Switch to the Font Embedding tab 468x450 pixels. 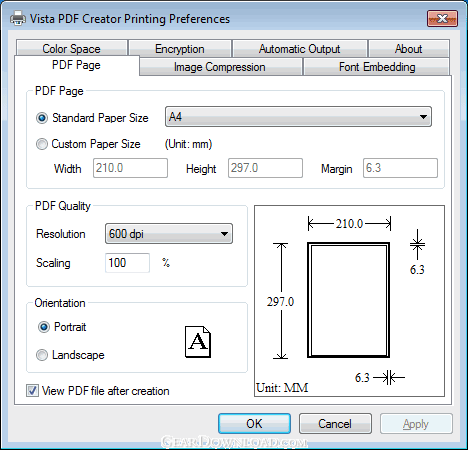[377, 67]
